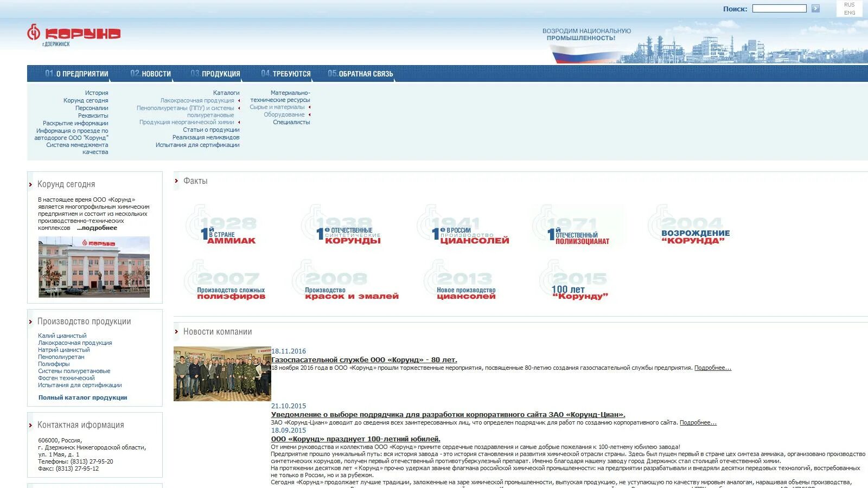This screenshot has width=868, height=488.
Task: Open the Корунд сегодня submenu link
Action: click(86, 101)
